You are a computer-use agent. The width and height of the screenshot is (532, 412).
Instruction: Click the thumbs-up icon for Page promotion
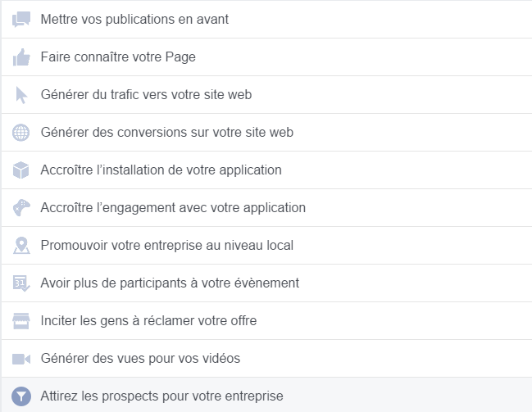(x=21, y=57)
